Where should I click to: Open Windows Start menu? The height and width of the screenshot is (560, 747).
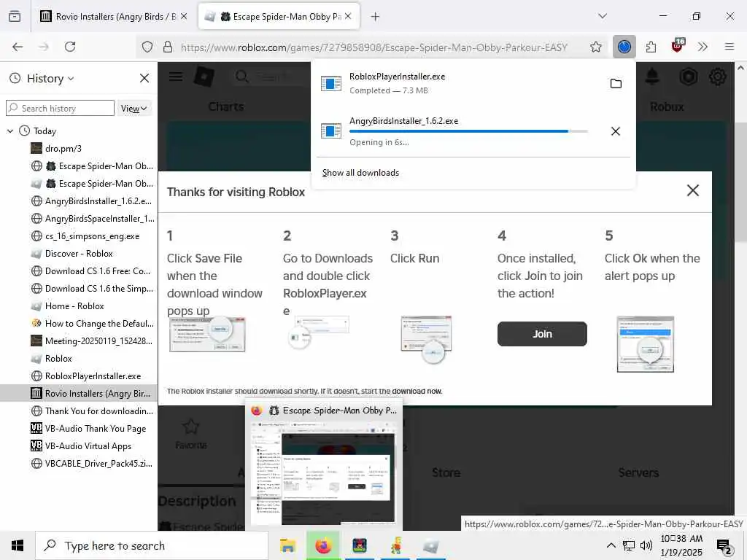pyautogui.click(x=18, y=545)
